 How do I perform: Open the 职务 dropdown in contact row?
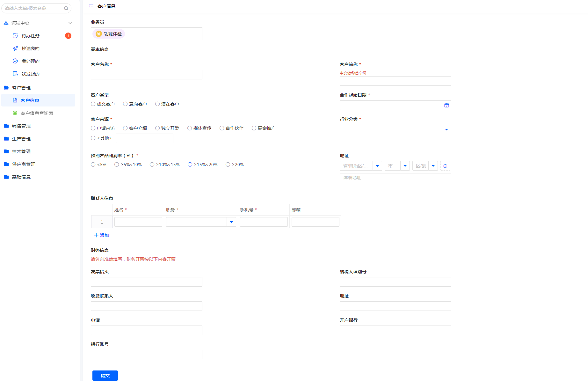[x=231, y=222]
